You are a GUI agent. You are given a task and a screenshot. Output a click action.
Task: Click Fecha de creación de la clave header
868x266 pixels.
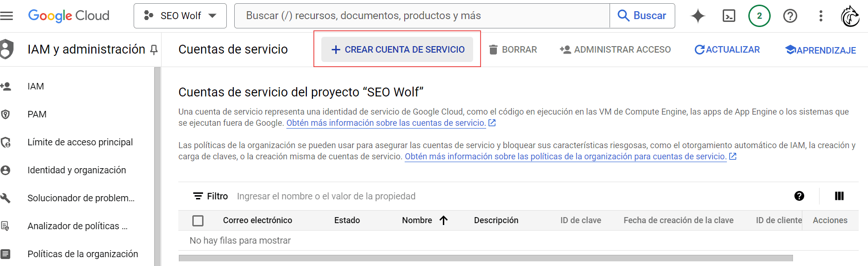pyautogui.click(x=678, y=220)
